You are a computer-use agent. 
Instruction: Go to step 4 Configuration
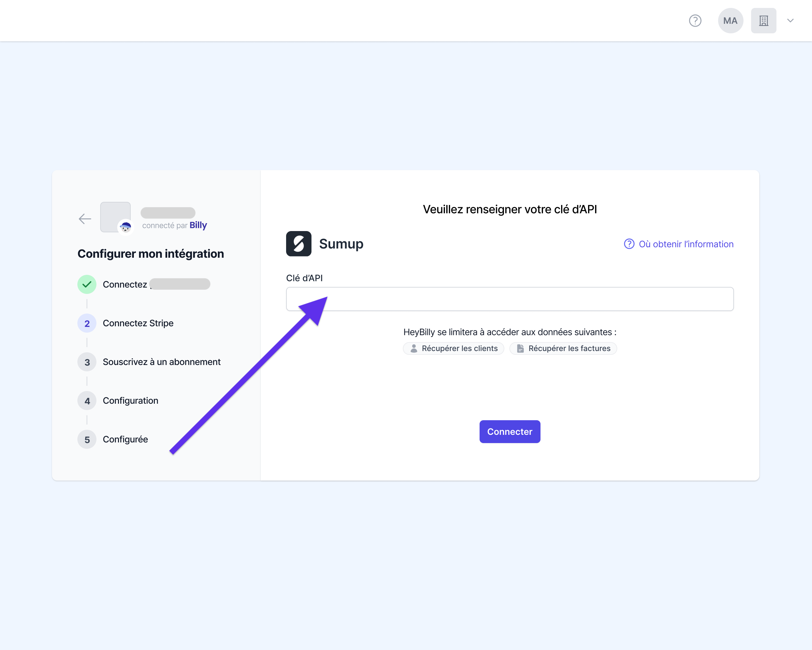coord(118,401)
